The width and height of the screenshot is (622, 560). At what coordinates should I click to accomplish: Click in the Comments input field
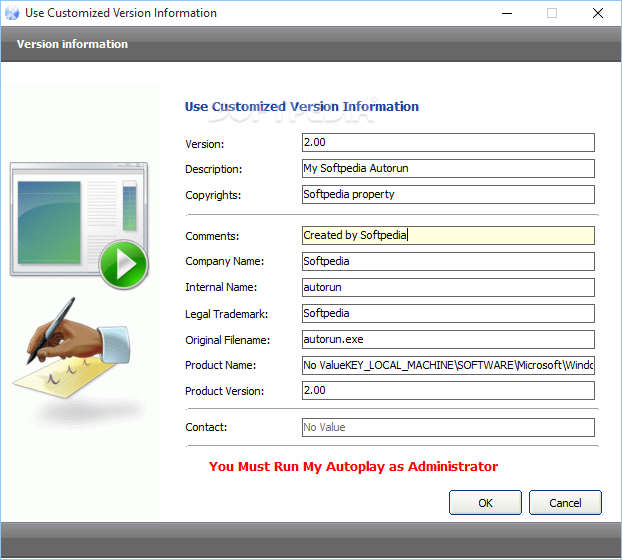[448, 236]
